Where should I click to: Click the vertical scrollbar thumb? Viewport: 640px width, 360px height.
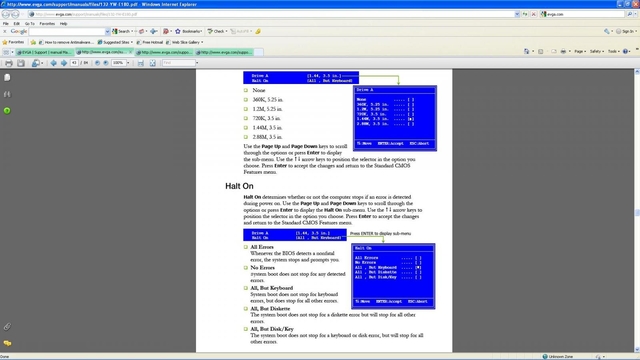[637, 213]
